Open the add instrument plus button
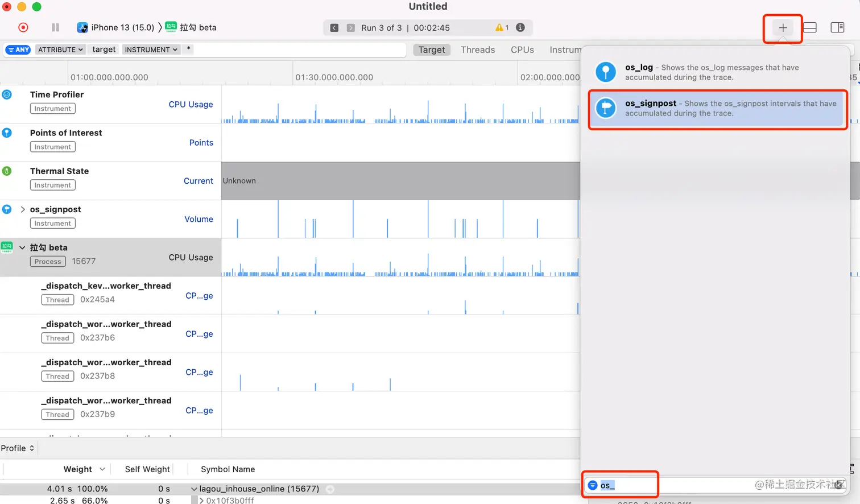 (783, 27)
